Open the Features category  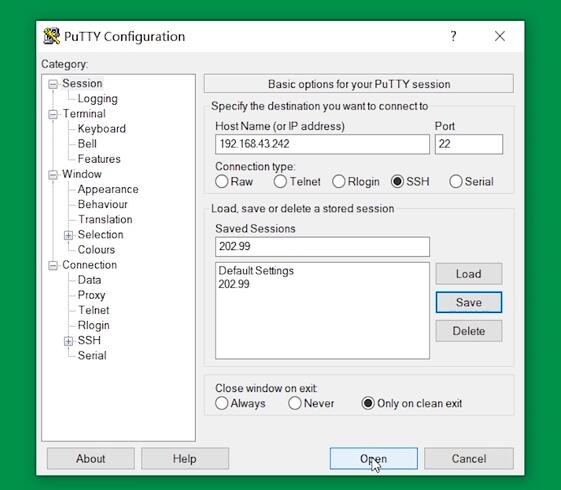99,159
